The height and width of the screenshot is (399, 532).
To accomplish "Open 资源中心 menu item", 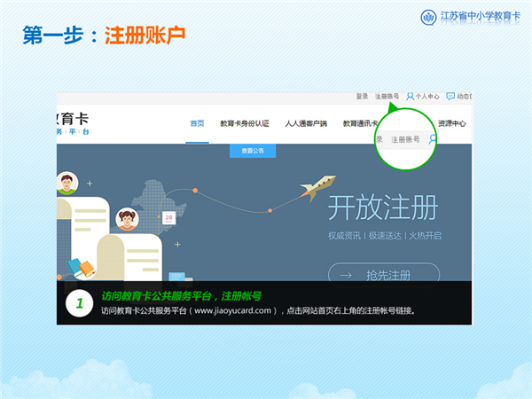I will (x=451, y=123).
